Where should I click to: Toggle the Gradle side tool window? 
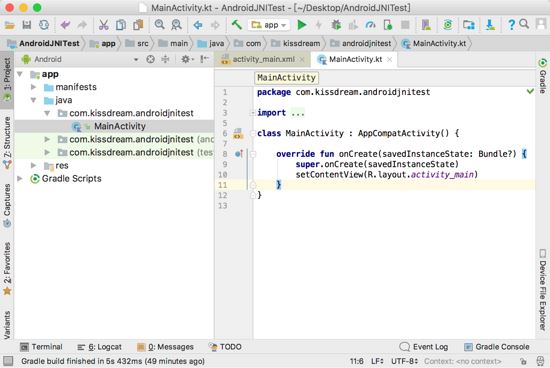[x=543, y=76]
